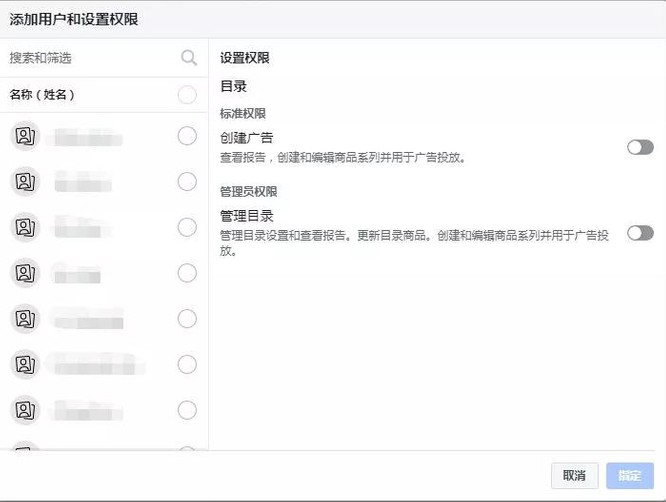Select all users via 名称(姓名) header circle

187,95
